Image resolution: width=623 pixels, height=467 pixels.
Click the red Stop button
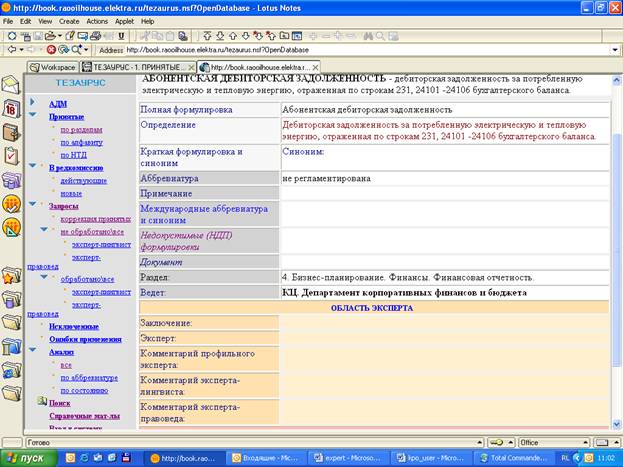51,50
